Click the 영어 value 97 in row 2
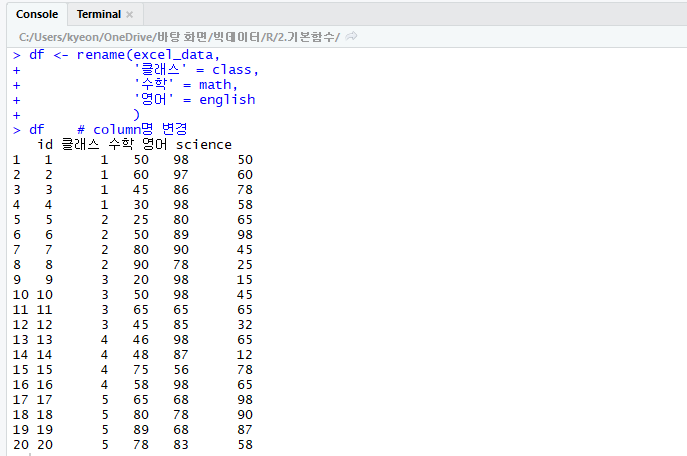The image size is (687, 456). point(181,175)
